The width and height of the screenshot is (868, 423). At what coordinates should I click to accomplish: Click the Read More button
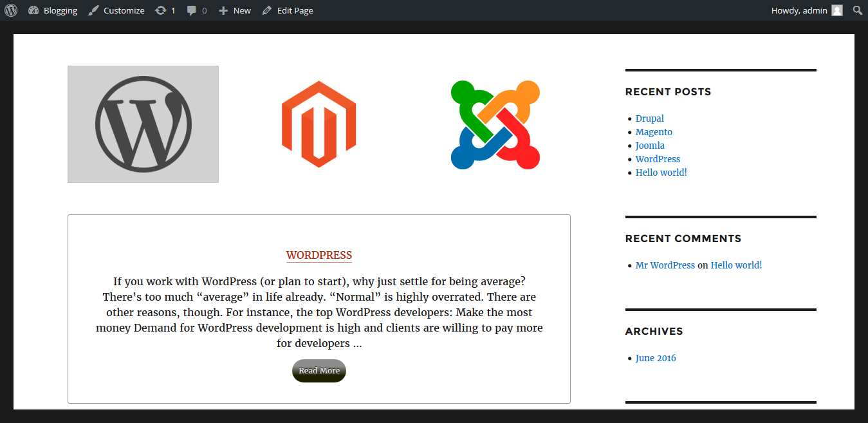319,371
